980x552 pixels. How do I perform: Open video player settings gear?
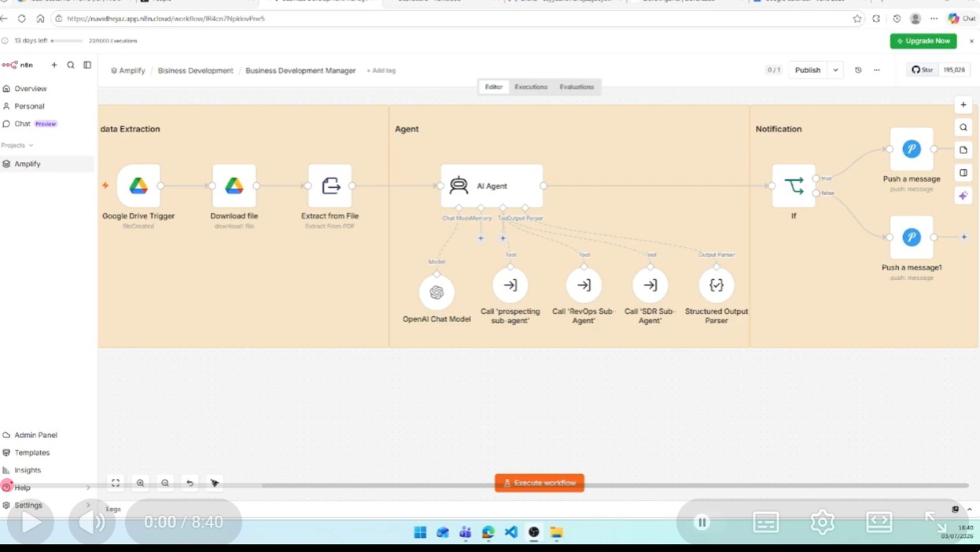tap(823, 522)
